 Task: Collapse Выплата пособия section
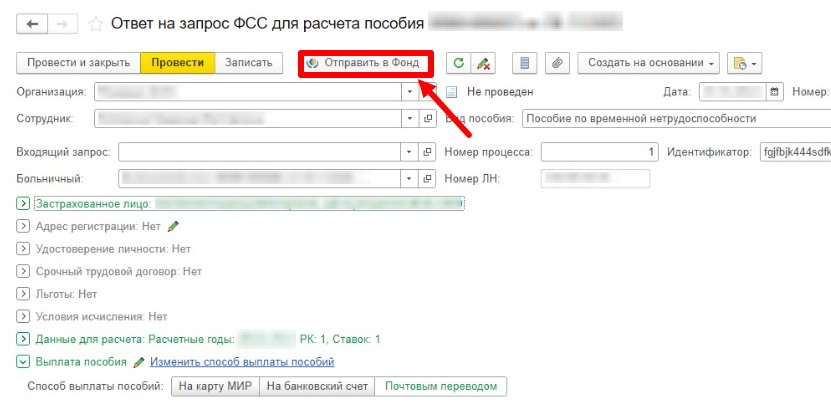[23, 362]
